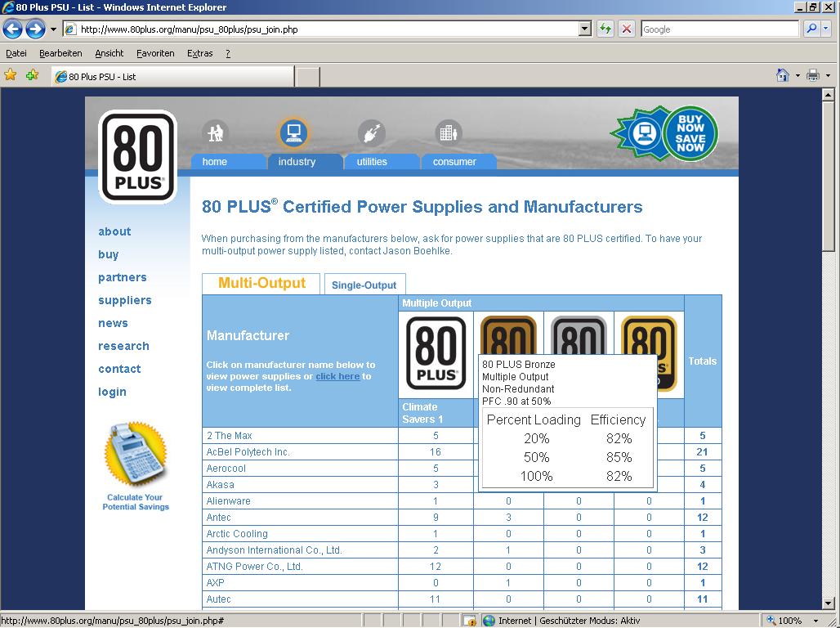The height and width of the screenshot is (628, 840).
Task: Open the ? help menu
Action: coord(228,53)
